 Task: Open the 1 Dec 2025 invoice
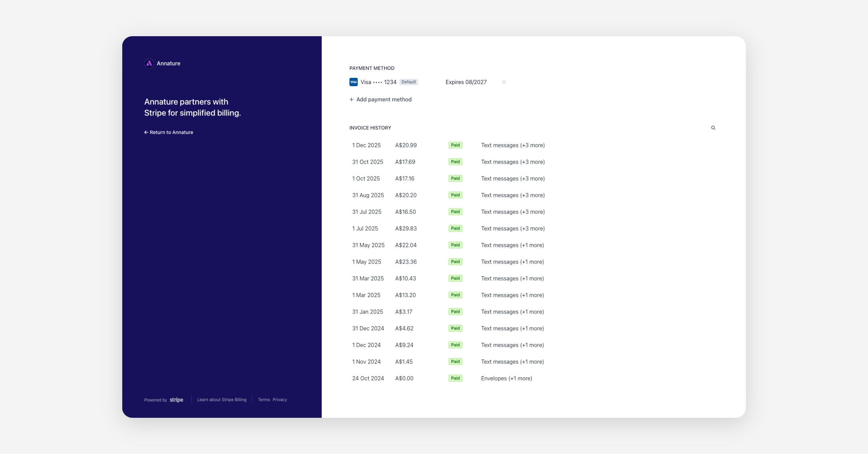pyautogui.click(x=366, y=145)
